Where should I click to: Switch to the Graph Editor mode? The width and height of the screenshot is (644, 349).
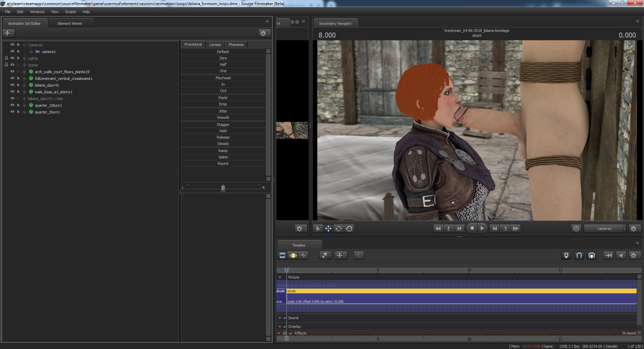click(303, 255)
